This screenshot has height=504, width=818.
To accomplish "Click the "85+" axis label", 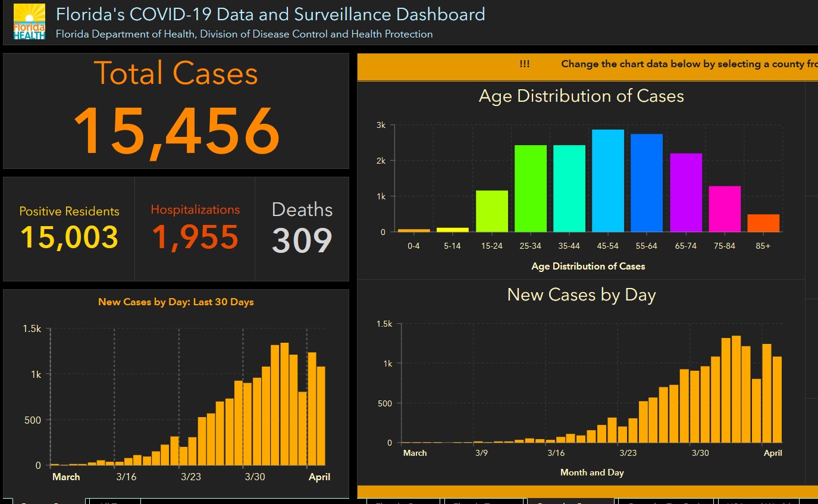I will click(763, 246).
